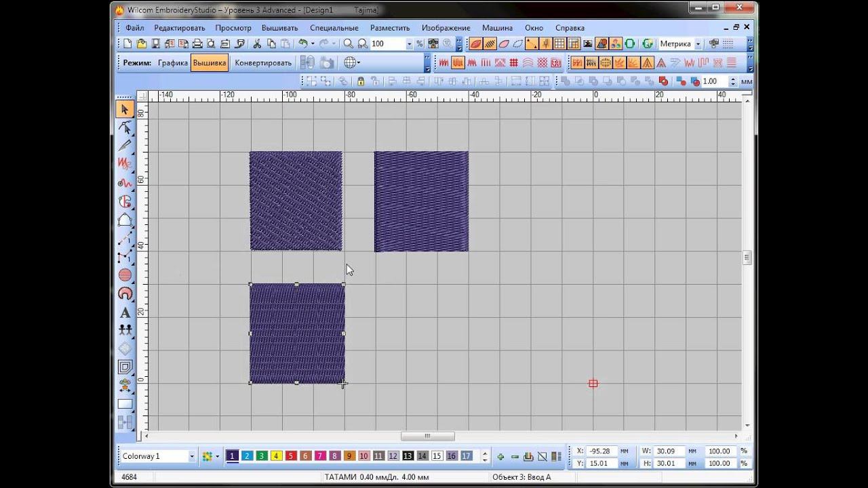This screenshot has height=488, width=868.
Task: Toggle the Show Grid icon
Action: click(x=559, y=44)
